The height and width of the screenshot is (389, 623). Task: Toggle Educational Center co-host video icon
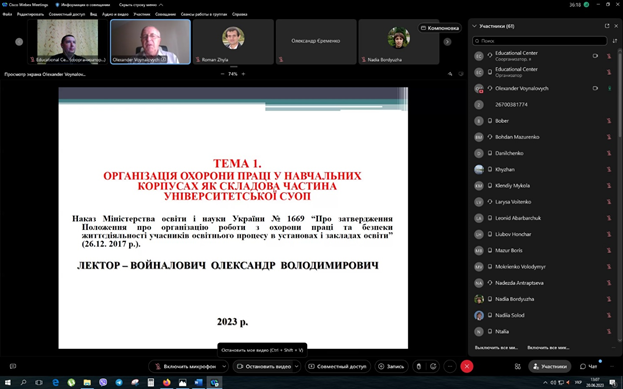(x=595, y=56)
